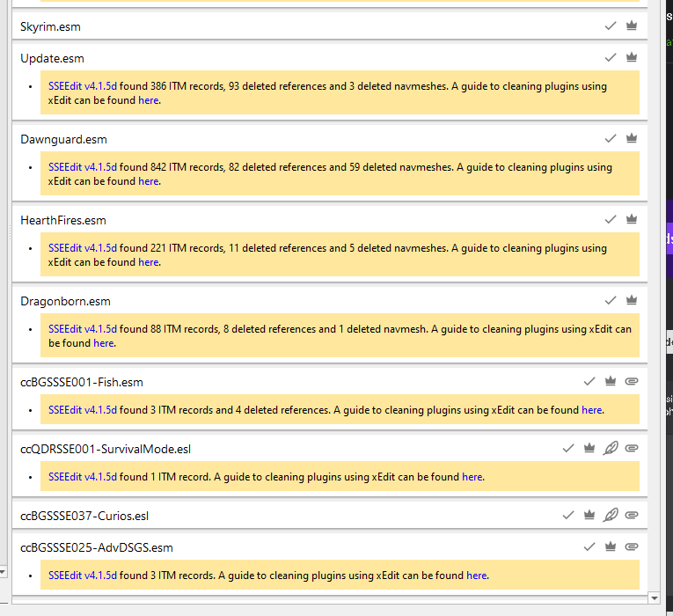Open the SSEEdit v4.1.5d link under Update.esm
Viewport: 673px width, 616px height.
[x=83, y=86]
